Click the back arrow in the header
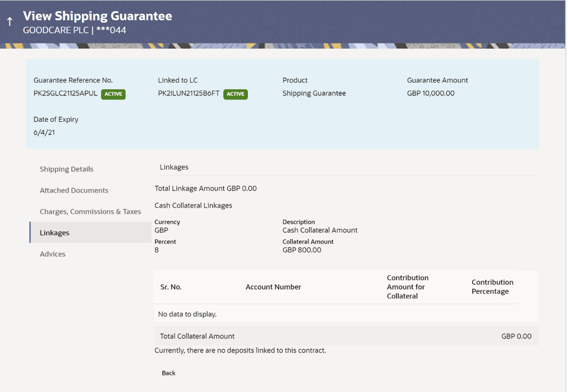Viewport: 568px width, 392px height. point(9,20)
